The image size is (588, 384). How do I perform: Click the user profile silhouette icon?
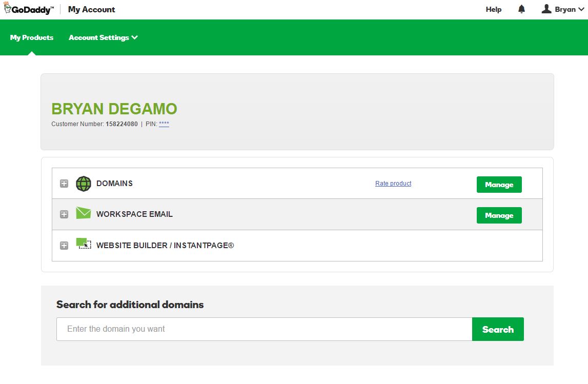(x=546, y=9)
